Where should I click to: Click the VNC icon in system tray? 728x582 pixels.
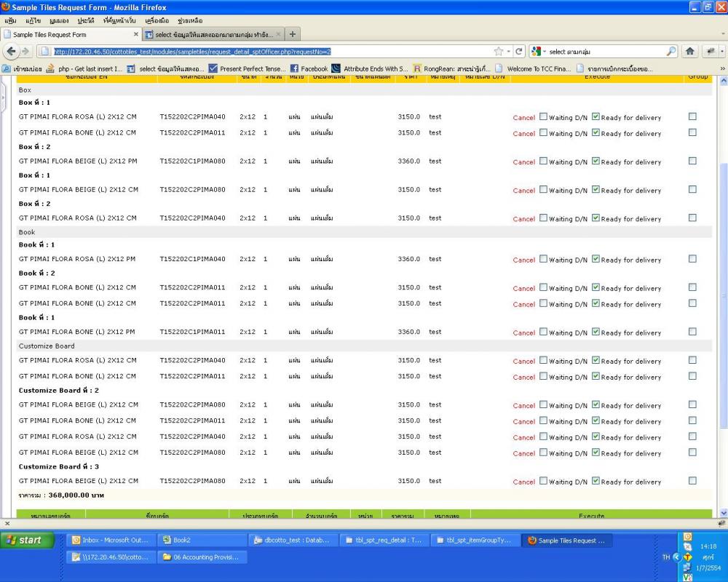pos(688,578)
